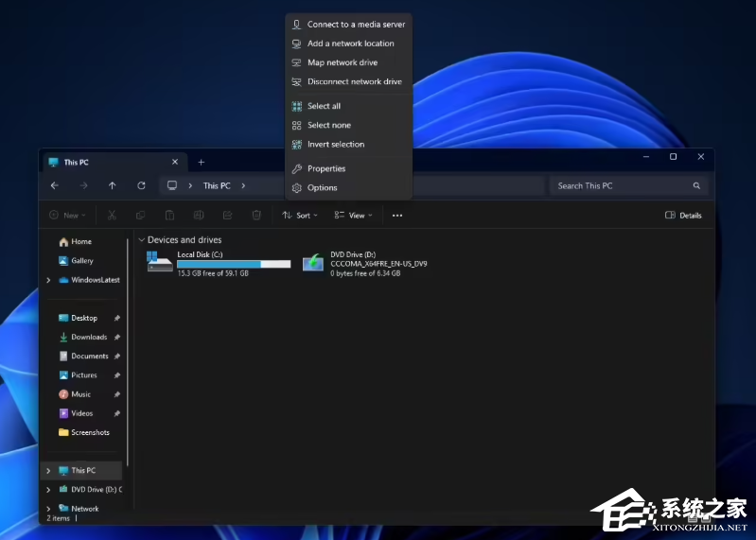Open Options from the menu
This screenshot has height=540, width=756.
(x=349, y=188)
